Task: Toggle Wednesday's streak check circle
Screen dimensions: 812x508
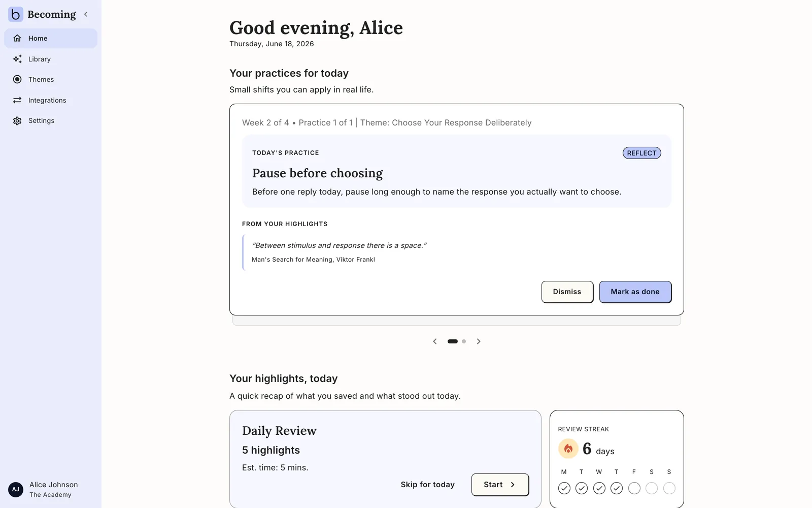Action: (599, 488)
